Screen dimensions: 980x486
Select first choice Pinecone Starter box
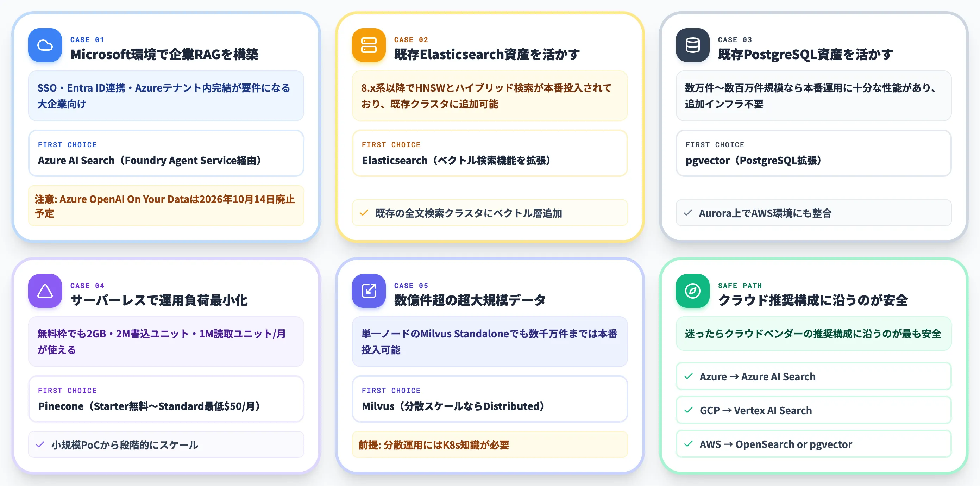166,399
